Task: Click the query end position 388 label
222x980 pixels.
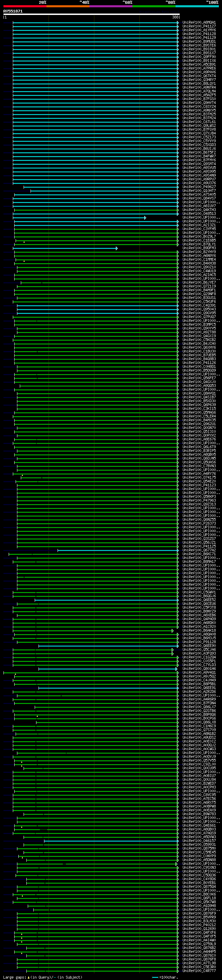Action: (175, 17)
